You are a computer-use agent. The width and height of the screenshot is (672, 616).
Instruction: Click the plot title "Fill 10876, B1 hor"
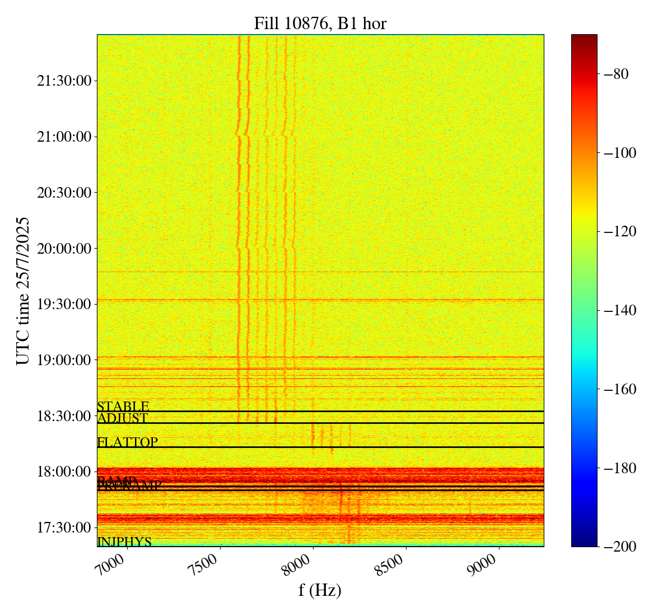320,24
